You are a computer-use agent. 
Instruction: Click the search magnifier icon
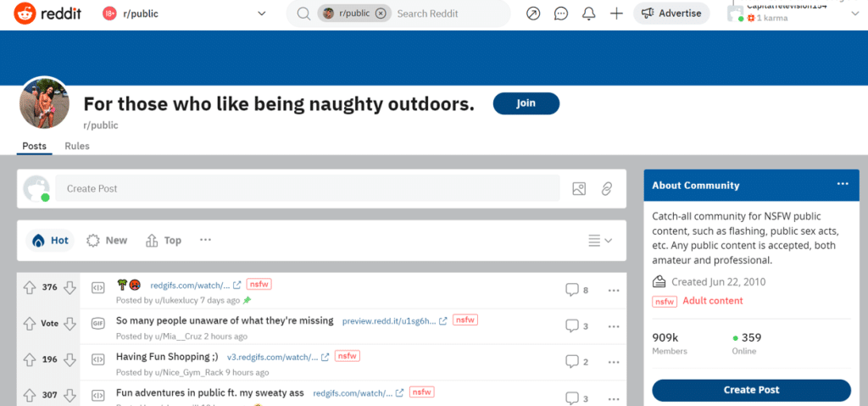[303, 14]
